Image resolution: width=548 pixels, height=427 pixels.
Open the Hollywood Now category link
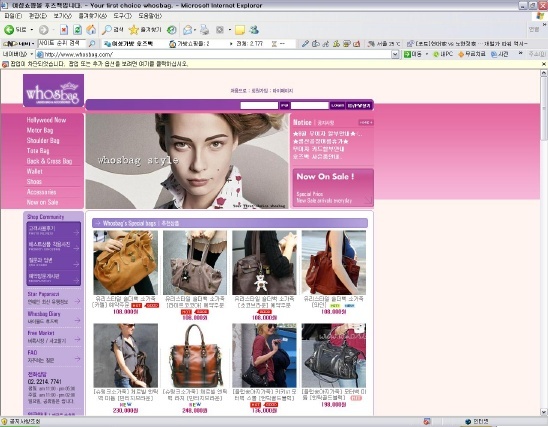tap(46, 120)
